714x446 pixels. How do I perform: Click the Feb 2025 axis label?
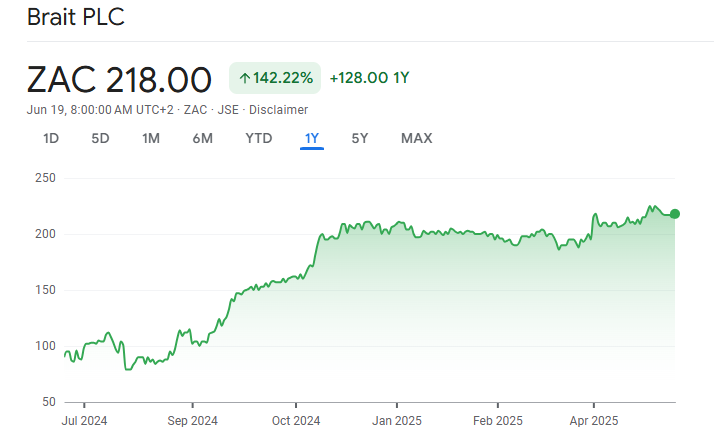click(498, 420)
